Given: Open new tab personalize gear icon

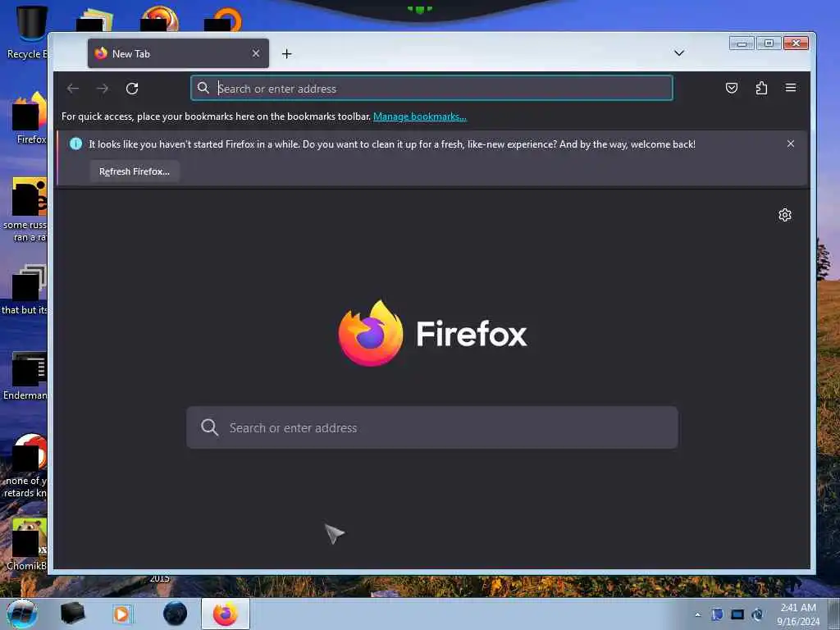Looking at the screenshot, I should point(785,215).
